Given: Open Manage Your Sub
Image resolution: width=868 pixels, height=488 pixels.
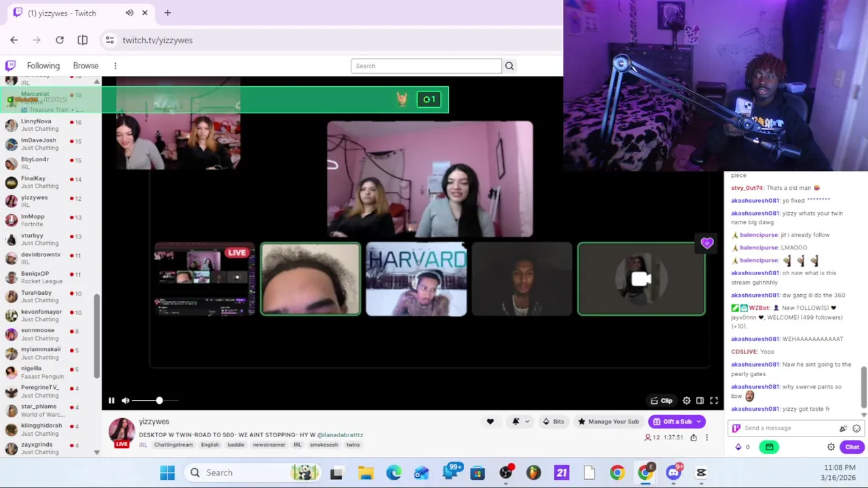Looking at the screenshot, I should click(608, 422).
